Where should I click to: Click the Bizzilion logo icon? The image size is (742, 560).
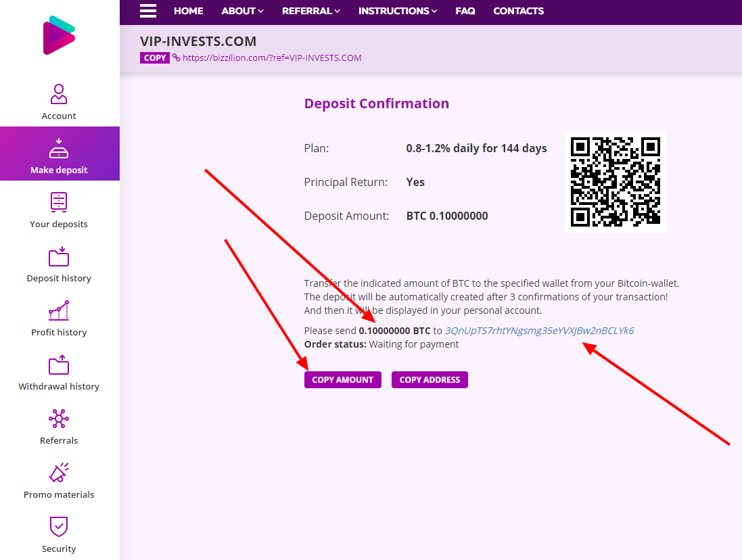point(59,35)
